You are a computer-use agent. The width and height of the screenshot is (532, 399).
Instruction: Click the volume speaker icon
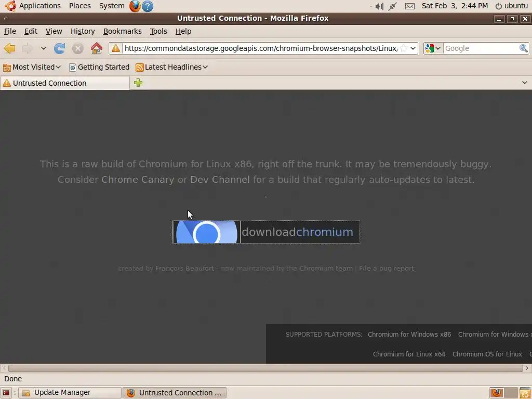tap(379, 6)
